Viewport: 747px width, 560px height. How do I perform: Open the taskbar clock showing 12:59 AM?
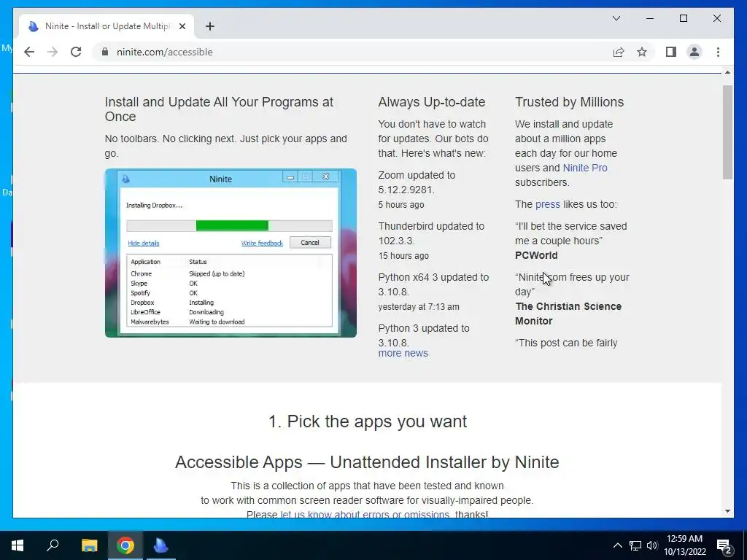point(684,545)
